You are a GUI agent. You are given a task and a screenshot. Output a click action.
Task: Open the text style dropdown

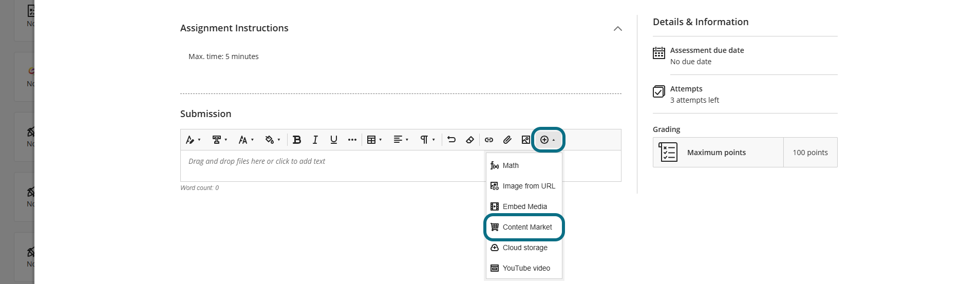(x=193, y=140)
